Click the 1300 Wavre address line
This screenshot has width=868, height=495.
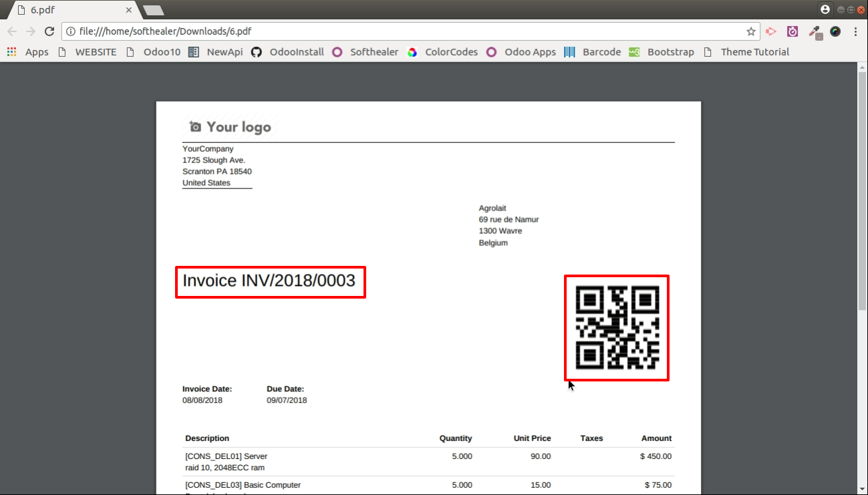click(x=500, y=231)
